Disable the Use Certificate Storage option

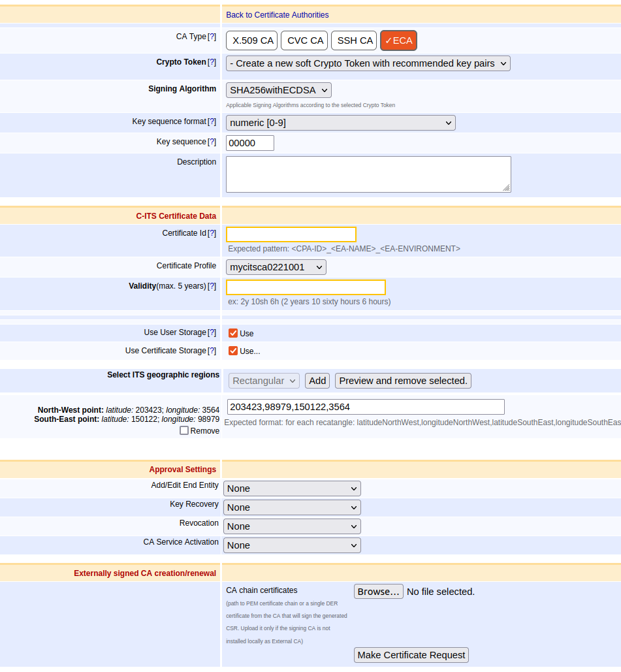coord(233,351)
